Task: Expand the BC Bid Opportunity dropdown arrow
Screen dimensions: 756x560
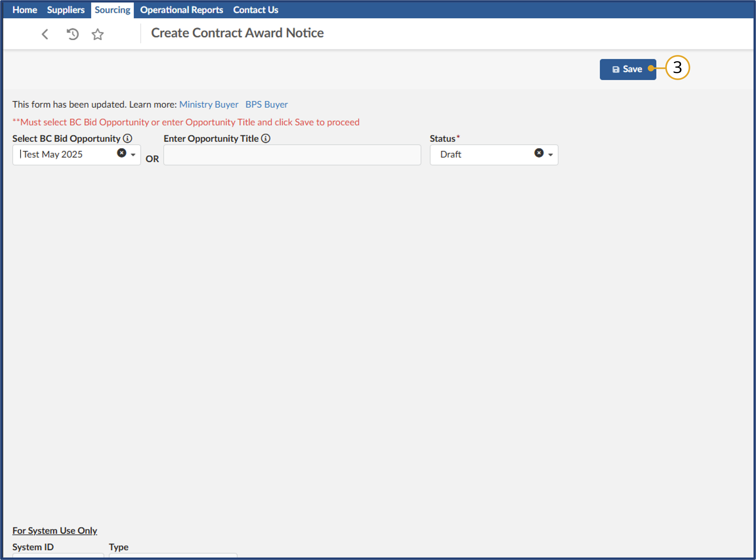Action: [133, 155]
